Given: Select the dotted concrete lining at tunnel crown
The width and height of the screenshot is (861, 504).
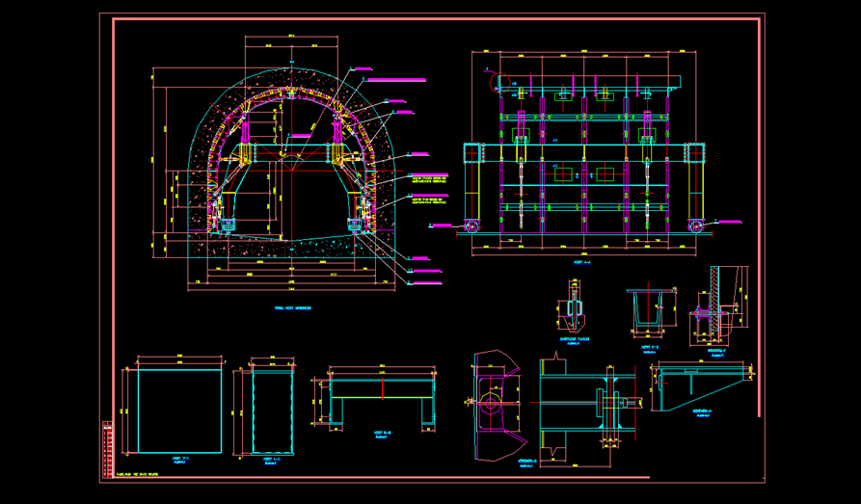Looking at the screenshot, I should (x=291, y=80).
